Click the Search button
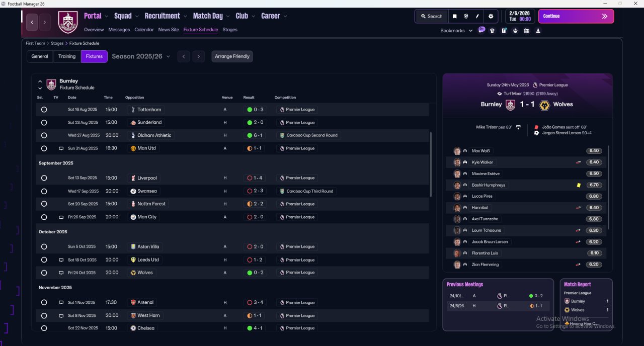Screen dimensions: 644x346 431,16
